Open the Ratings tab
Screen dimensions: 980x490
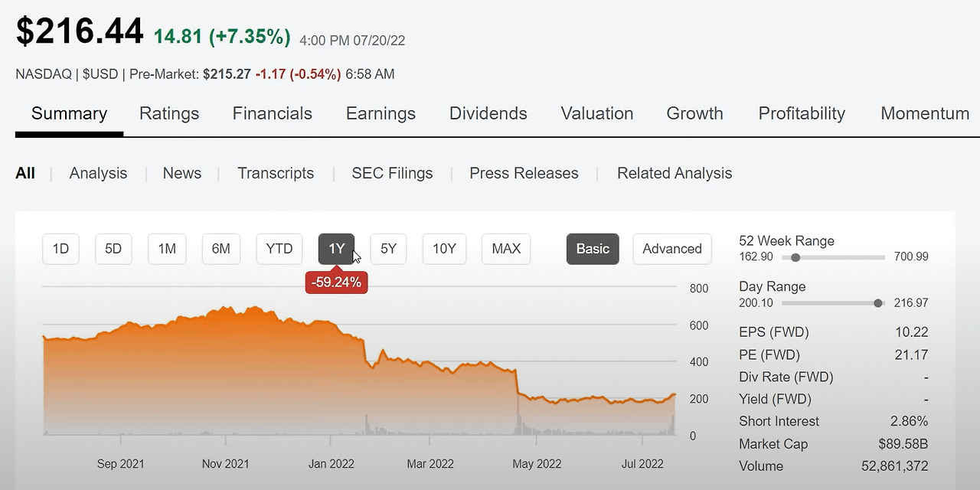click(x=169, y=113)
